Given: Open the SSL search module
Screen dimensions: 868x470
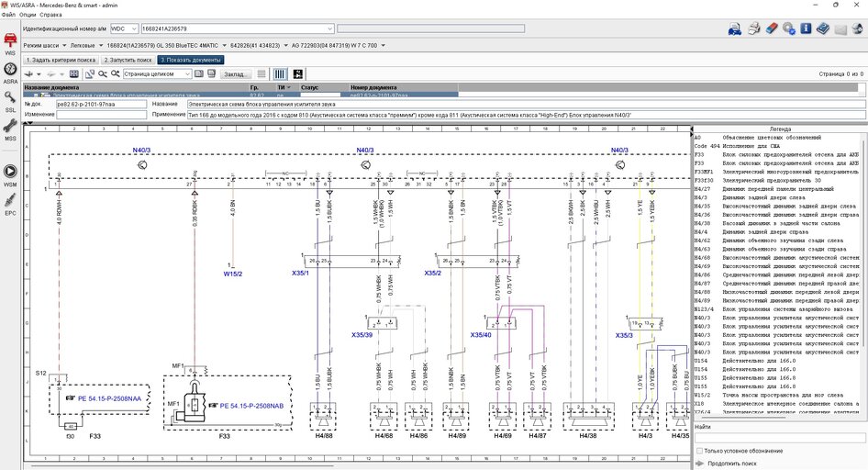Looking at the screenshot, I should pos(10,97).
